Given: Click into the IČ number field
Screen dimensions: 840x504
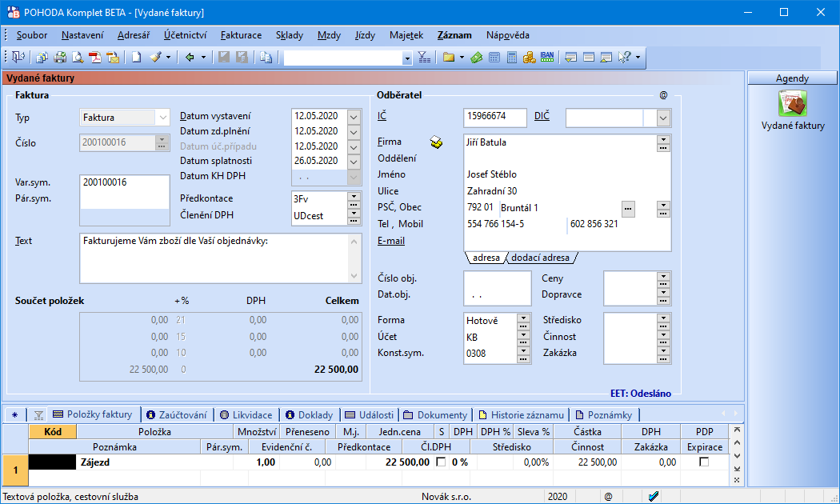Looking at the screenshot, I should [495, 116].
